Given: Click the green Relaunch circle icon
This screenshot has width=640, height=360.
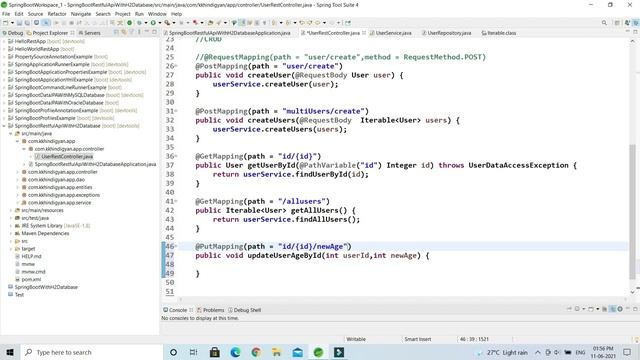Looking at the screenshot, I should click(129, 23).
